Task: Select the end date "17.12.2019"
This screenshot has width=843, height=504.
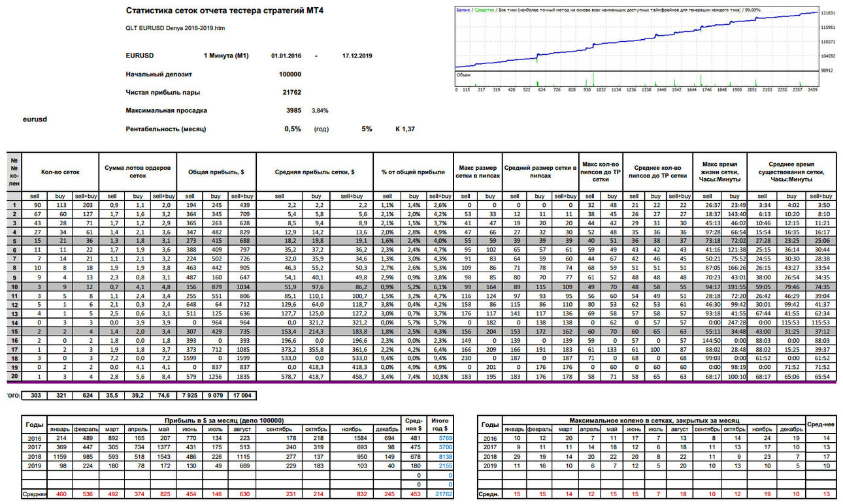Action: 357,56
